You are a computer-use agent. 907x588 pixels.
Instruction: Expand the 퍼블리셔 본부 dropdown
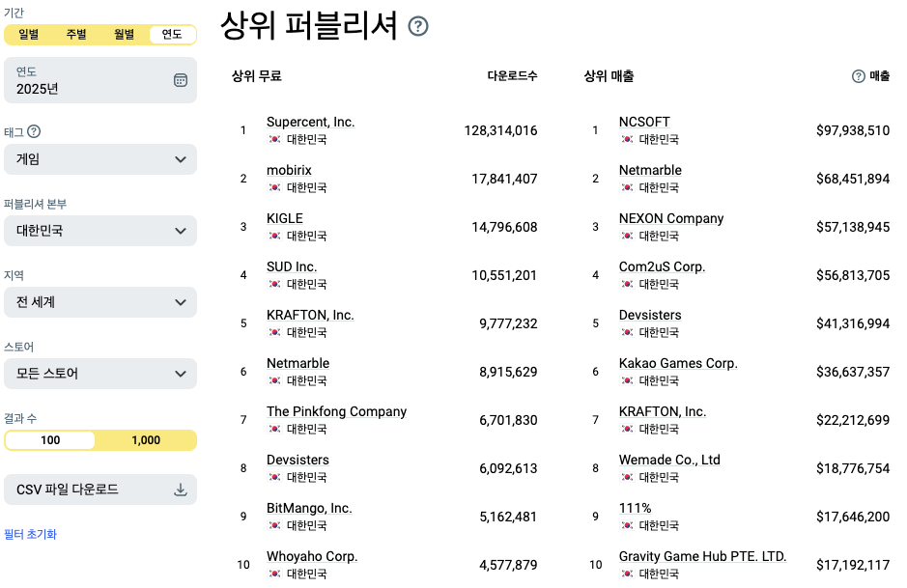100,231
